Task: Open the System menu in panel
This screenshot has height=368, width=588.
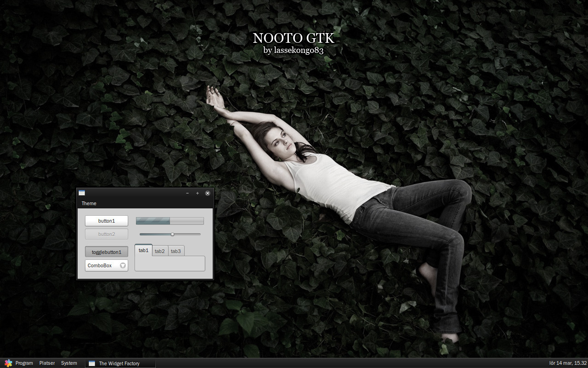Action: click(69, 363)
